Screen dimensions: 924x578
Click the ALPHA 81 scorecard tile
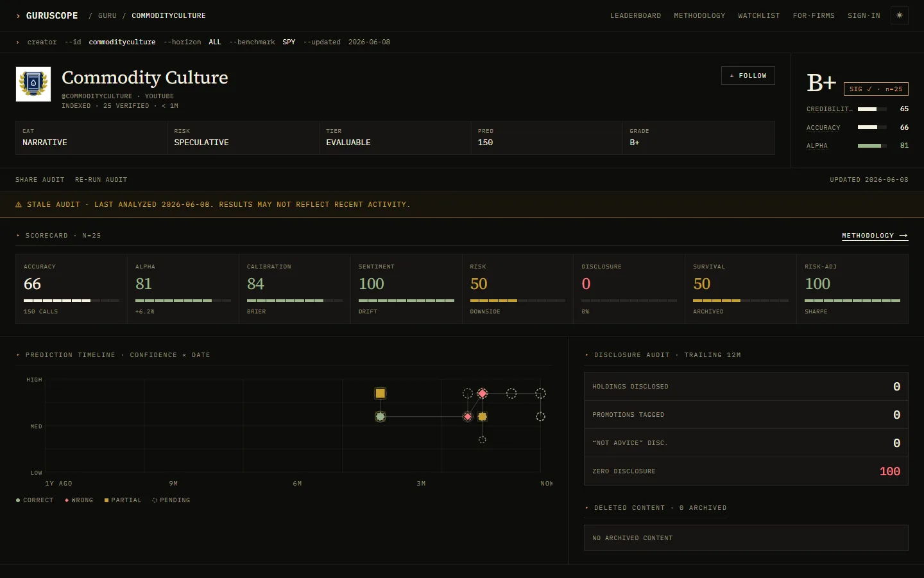183,288
